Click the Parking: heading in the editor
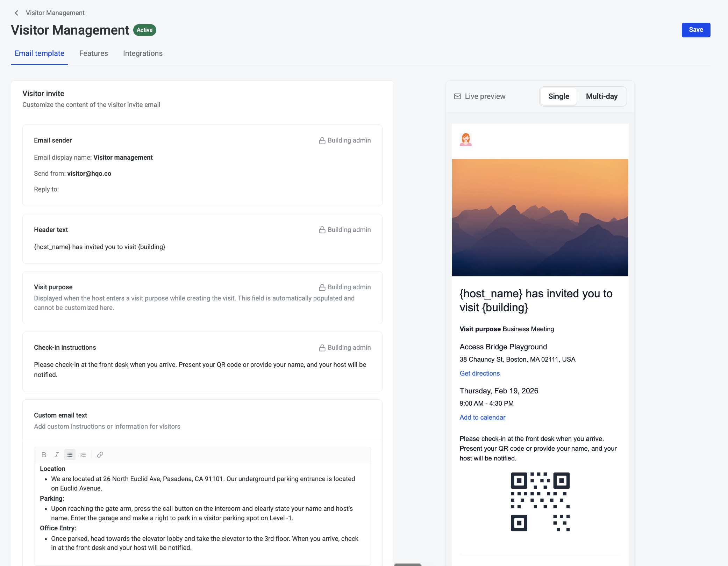Viewport: 728px width, 566px height. click(x=52, y=499)
